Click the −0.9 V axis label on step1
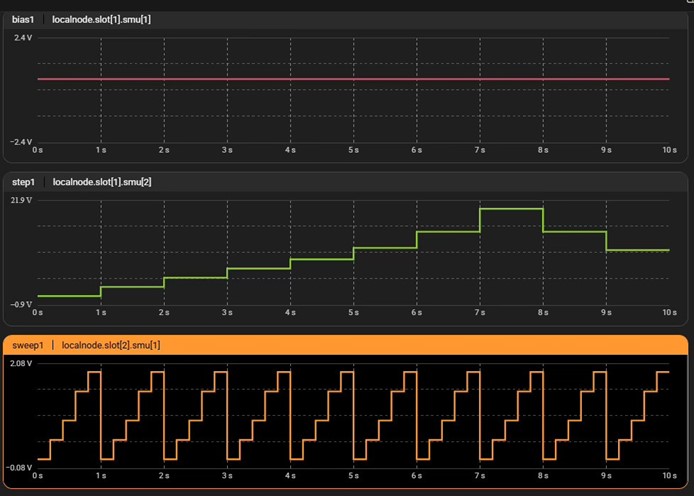 click(x=21, y=304)
